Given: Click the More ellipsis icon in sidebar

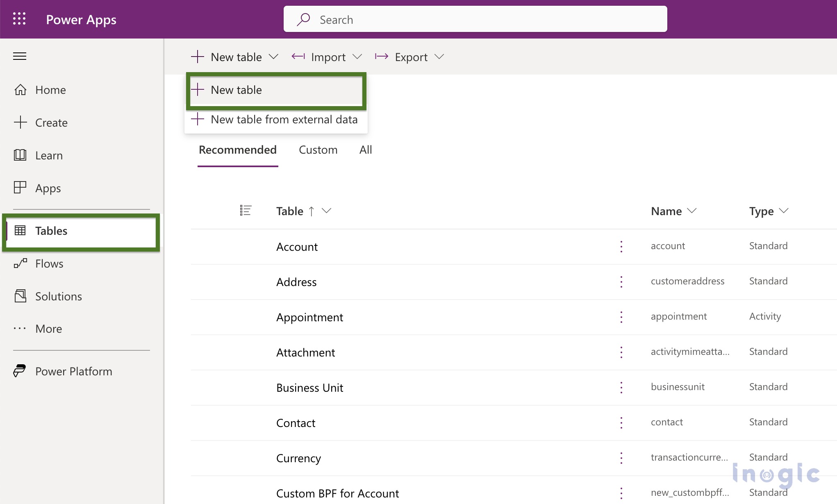Looking at the screenshot, I should coord(20,328).
